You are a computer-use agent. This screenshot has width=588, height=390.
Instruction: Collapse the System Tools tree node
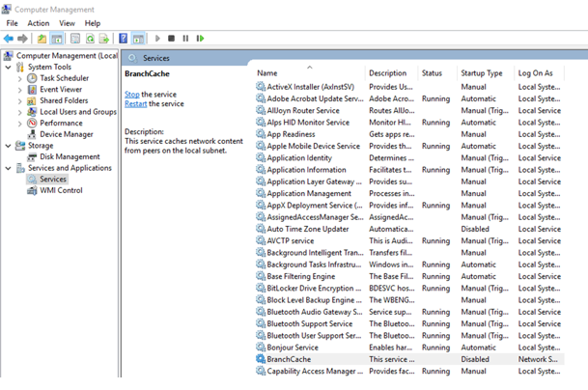(9, 68)
